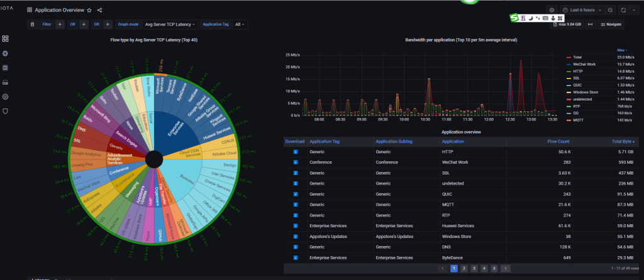
Task: Toggle the Total series in legend
Action: (579, 57)
